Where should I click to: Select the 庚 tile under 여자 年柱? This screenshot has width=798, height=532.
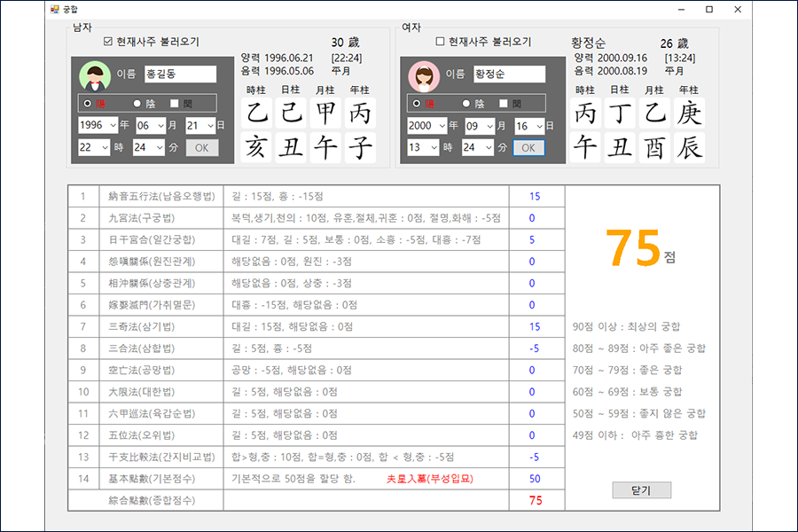(691, 113)
